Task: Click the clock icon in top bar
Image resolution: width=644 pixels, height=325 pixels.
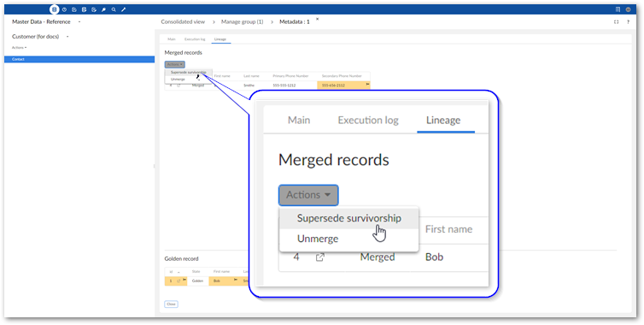Action: pyautogui.click(x=64, y=9)
